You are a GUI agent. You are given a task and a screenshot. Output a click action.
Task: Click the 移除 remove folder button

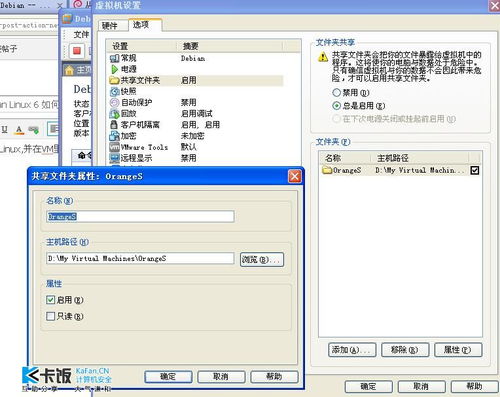click(x=405, y=350)
